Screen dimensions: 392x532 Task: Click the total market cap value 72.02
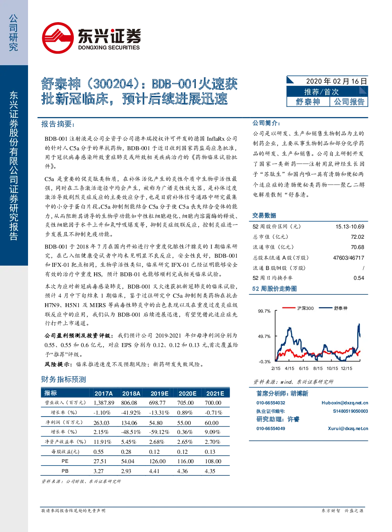point(357,237)
